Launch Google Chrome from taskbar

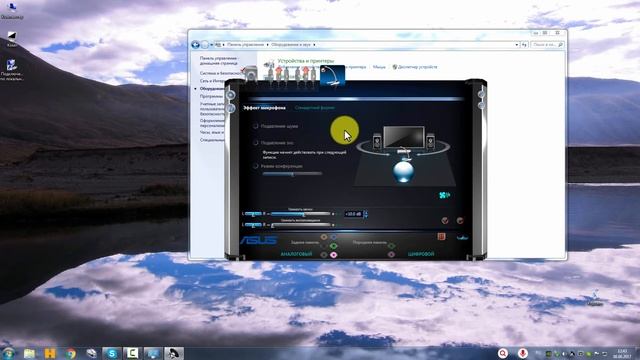(x=71, y=353)
